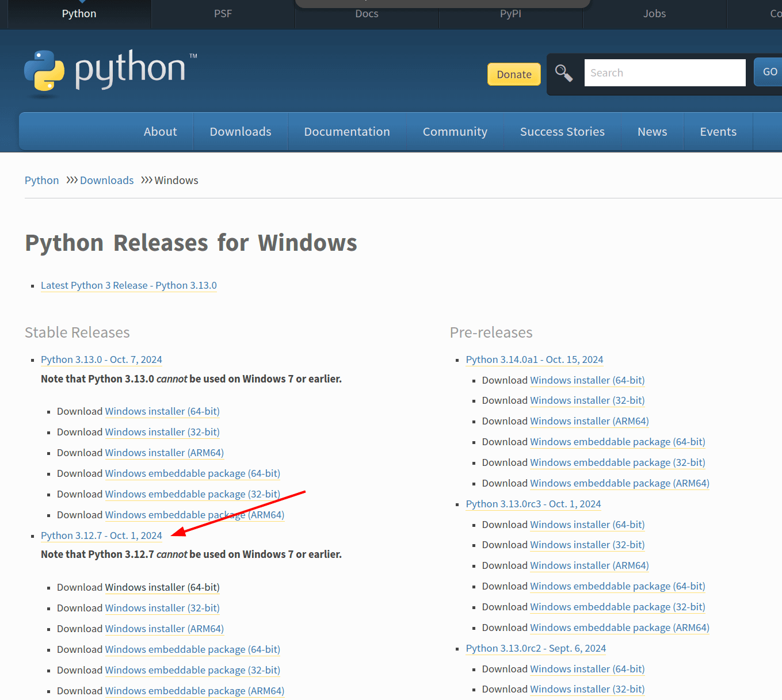Go to the Python breadcrumb link
This screenshot has height=700, width=782.
click(41, 181)
